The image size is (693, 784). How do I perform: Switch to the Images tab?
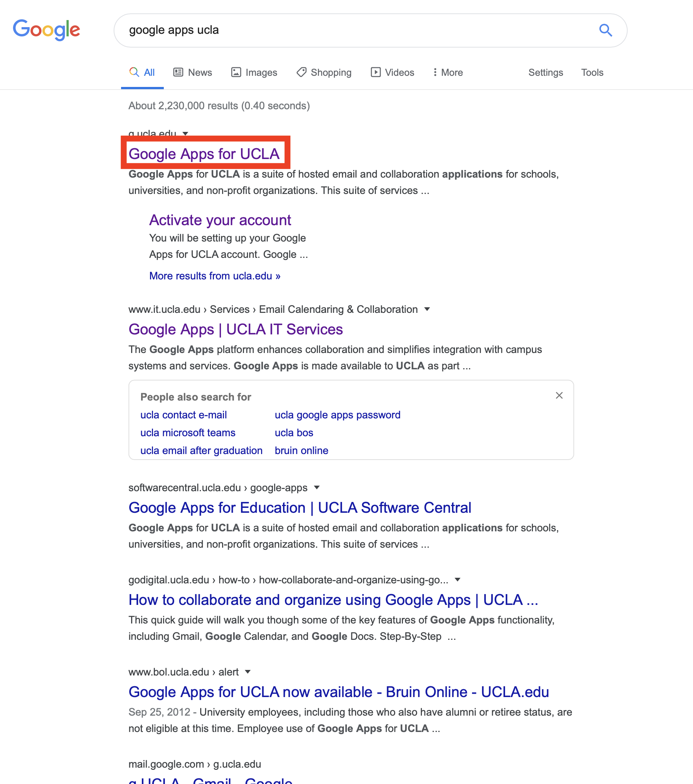tap(254, 72)
